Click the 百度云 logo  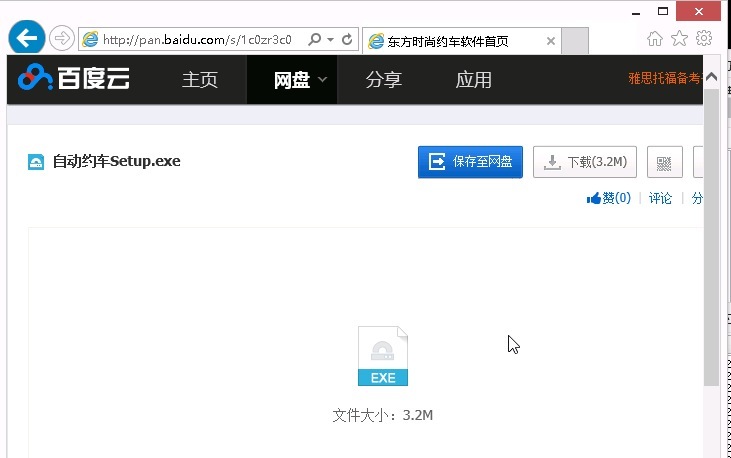pos(74,79)
